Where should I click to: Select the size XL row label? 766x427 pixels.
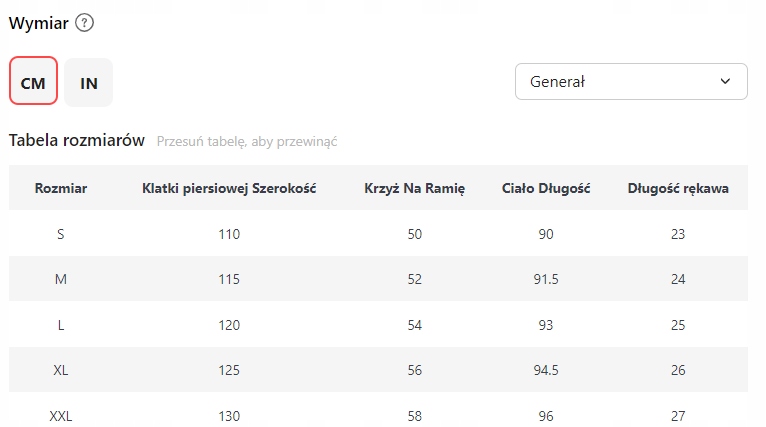60,370
